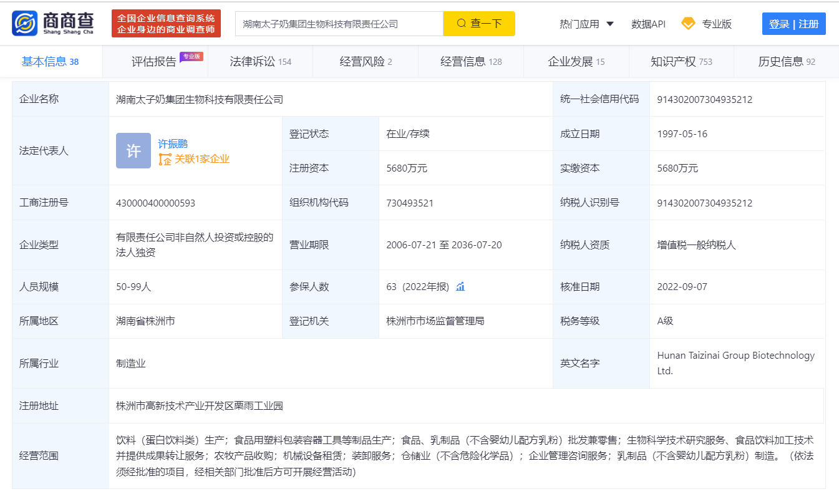Click company name 湖南太子奶集团生物科技有限责任公司 in table
Screen dimensions: 839x504
click(x=200, y=99)
